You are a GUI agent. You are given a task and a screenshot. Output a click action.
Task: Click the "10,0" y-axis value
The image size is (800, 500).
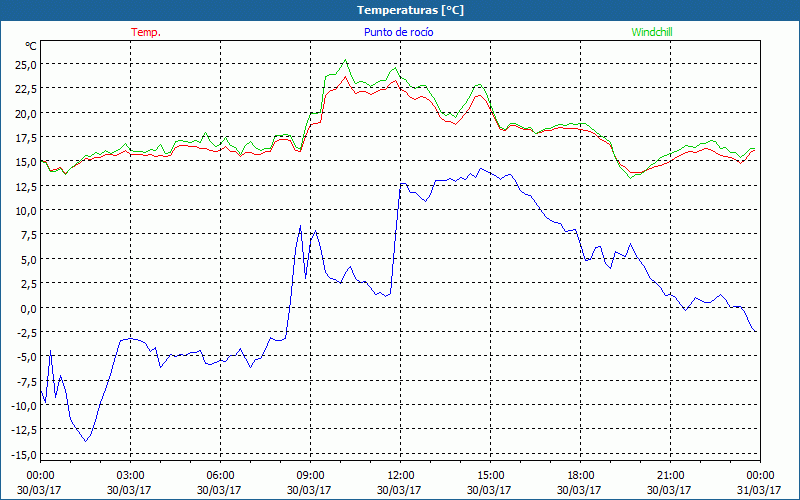[28, 211]
